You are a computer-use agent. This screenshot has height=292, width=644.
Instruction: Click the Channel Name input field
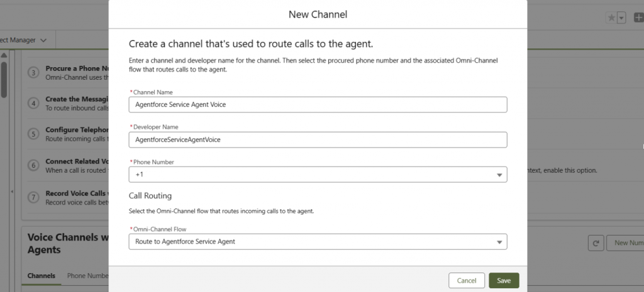[318, 104]
